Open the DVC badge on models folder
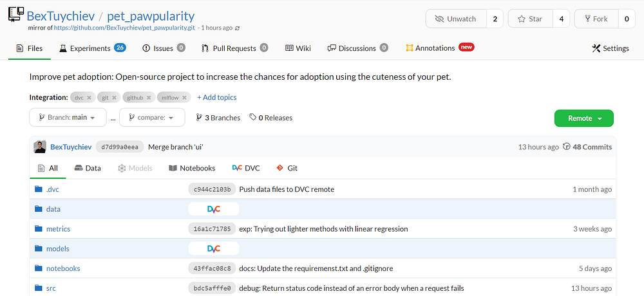The height and width of the screenshot is (296, 644). click(214, 248)
